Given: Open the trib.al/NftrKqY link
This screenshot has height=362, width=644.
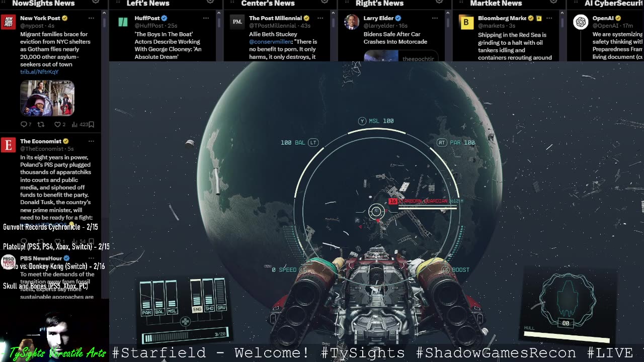Looking at the screenshot, I should coord(39,72).
